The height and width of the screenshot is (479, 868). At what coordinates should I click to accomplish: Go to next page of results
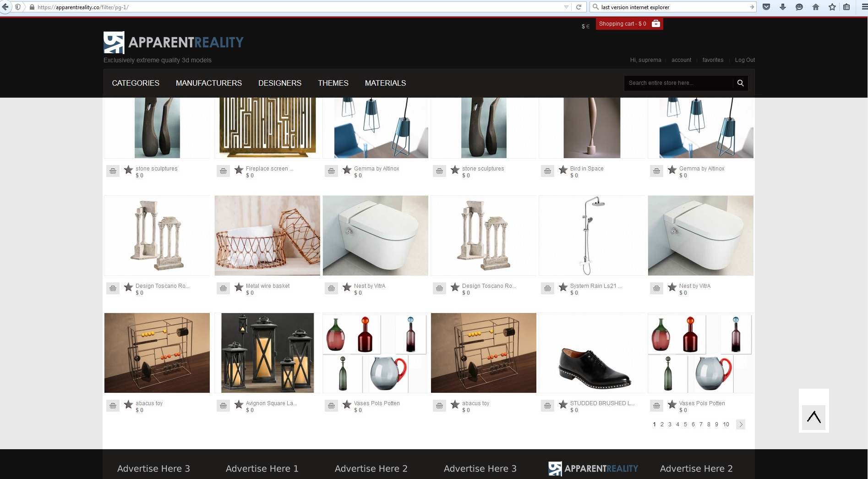tap(741, 424)
